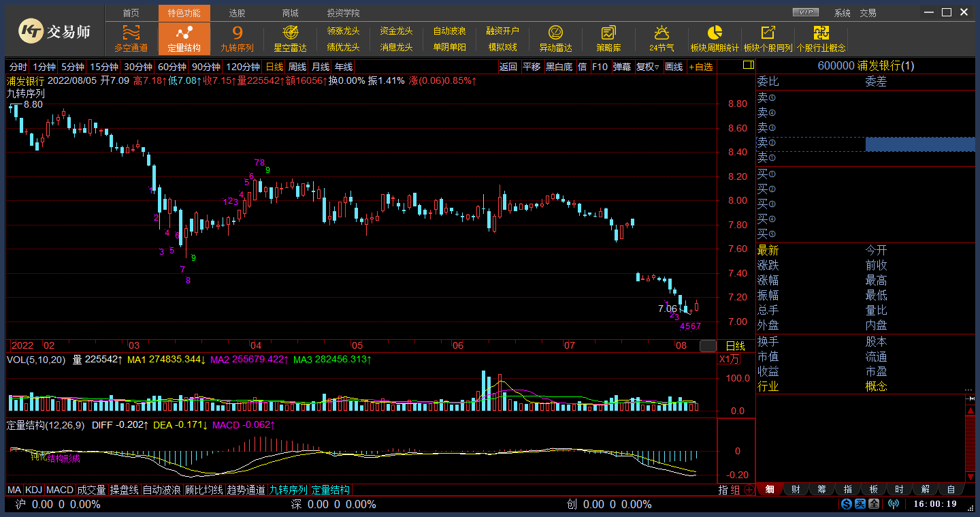
Task: Select the 周线 weekly period
Action: click(297, 66)
